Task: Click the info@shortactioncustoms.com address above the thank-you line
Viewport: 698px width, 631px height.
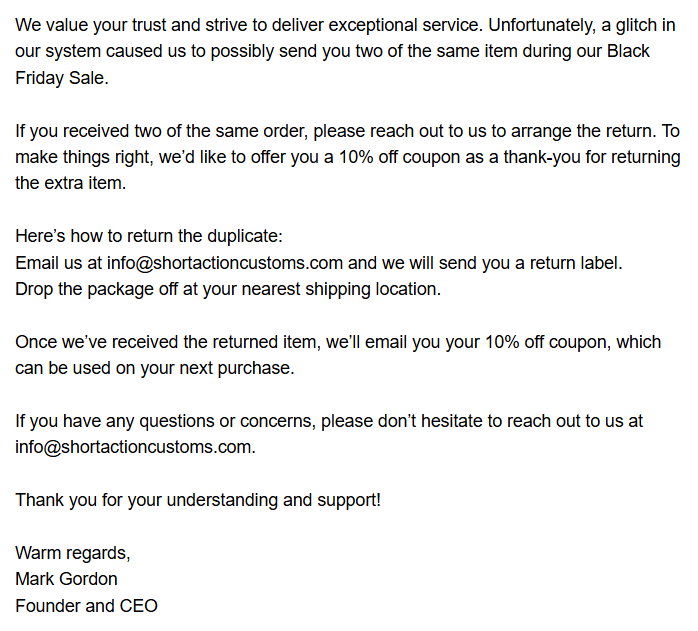Action: click(x=134, y=447)
